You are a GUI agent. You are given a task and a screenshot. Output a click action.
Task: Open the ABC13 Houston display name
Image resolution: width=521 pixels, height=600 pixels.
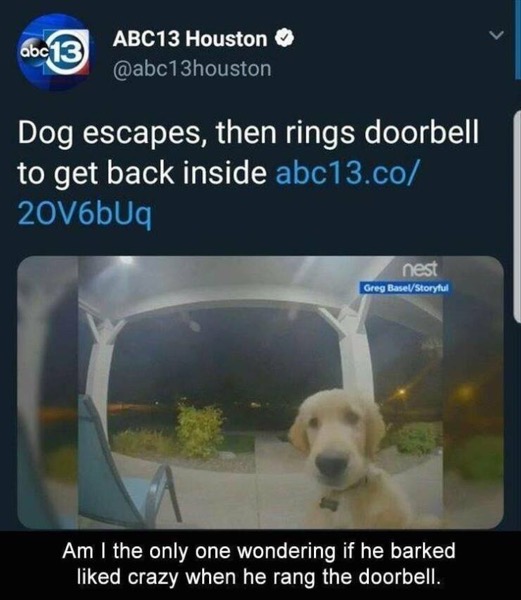pyautogui.click(x=190, y=39)
